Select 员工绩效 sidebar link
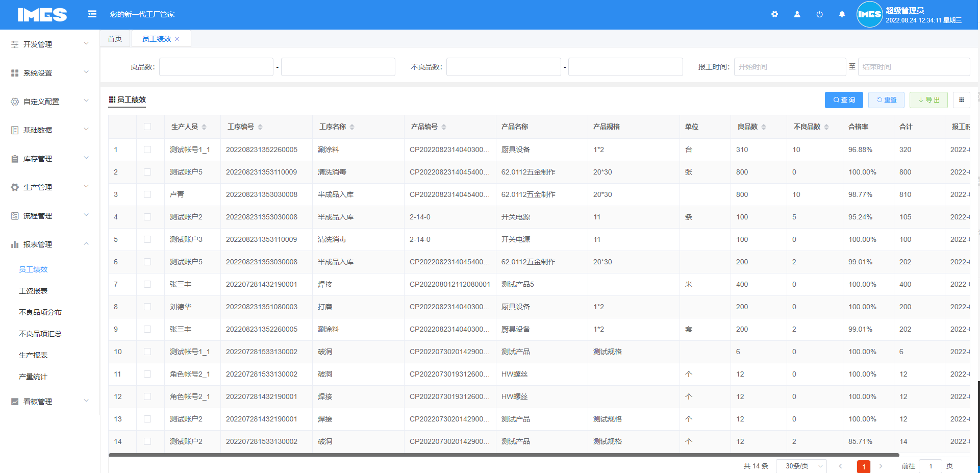Screen dimensions: 980x473 pyautogui.click(x=33, y=269)
